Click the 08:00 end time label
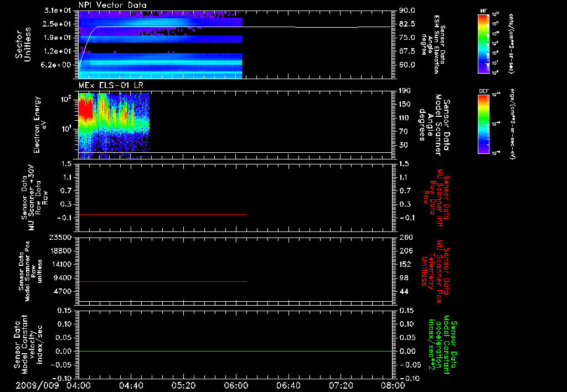Viewport: 567px width, 392px height. click(x=393, y=385)
